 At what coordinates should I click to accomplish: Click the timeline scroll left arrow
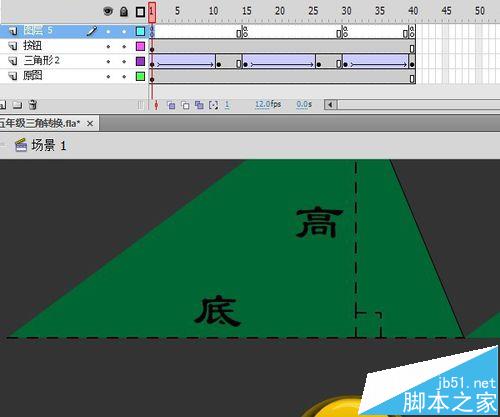tap(330, 105)
